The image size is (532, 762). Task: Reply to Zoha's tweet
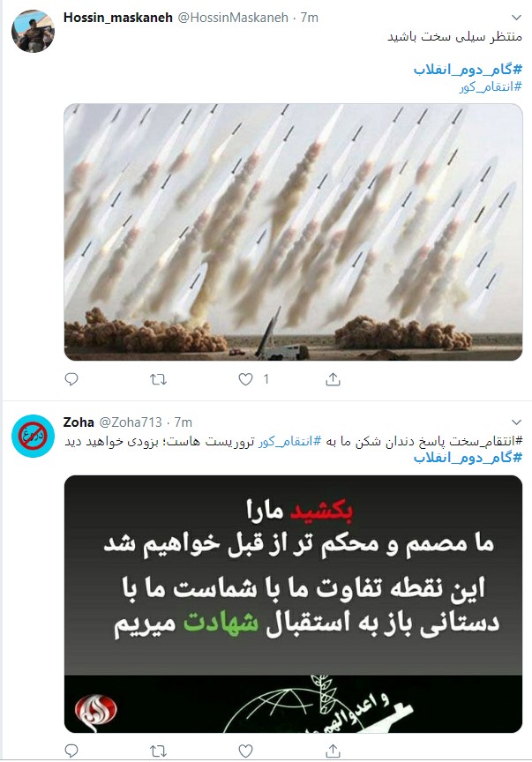click(71, 751)
